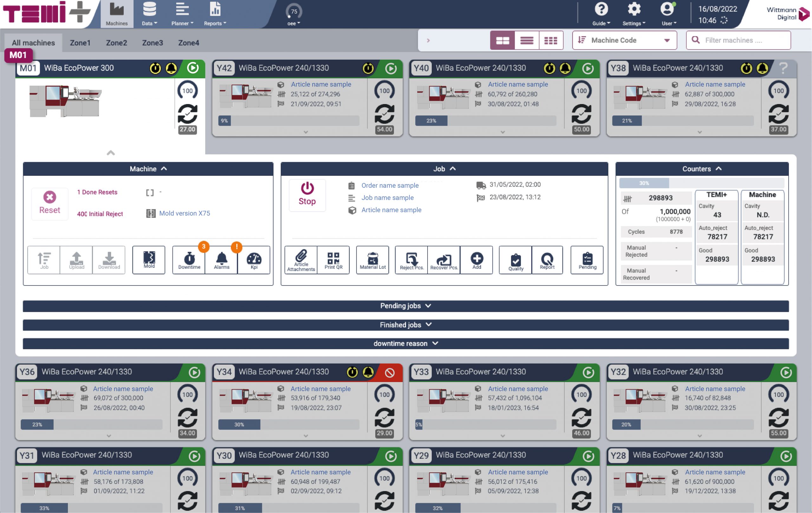This screenshot has height=513, width=812.
Task: Open the Guide help dropdown
Action: (x=601, y=14)
